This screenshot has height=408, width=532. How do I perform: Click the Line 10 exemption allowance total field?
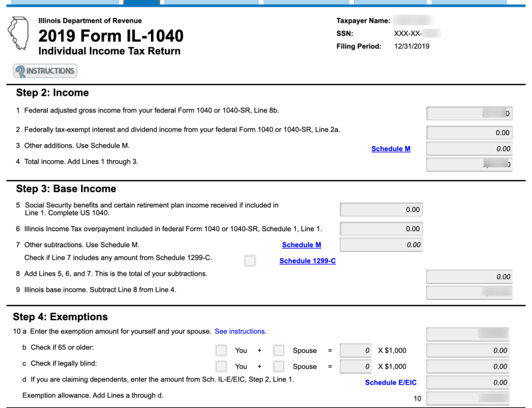point(468,398)
